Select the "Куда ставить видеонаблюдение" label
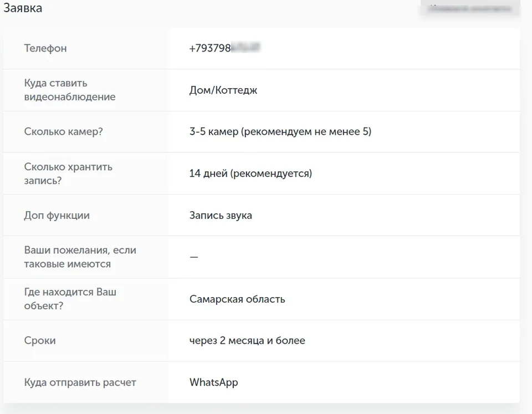 pos(70,90)
